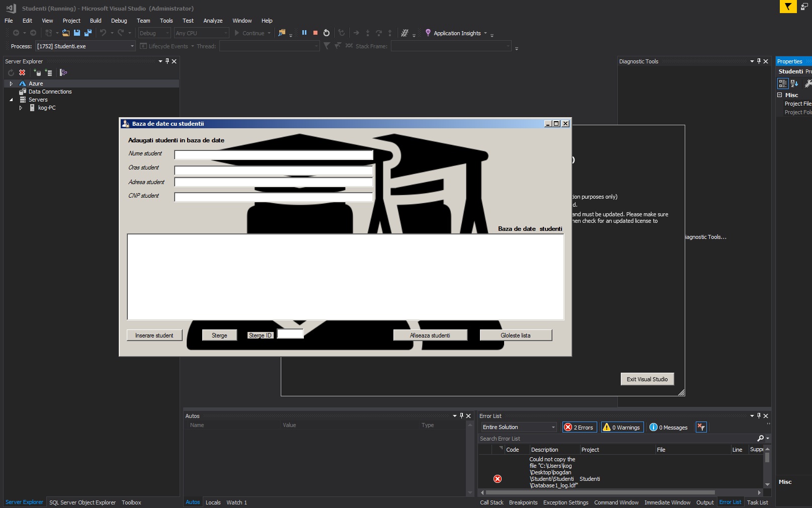Click the Sterge button
Viewport: 812px width, 508px height.
pyautogui.click(x=219, y=335)
